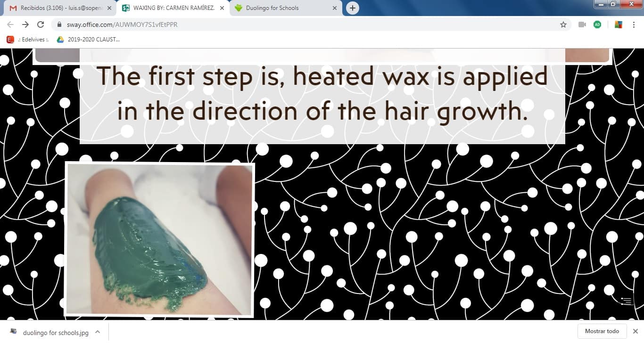Viewport: 644px width, 343px height.
Task: Go forward to the next page
Action: point(25,24)
